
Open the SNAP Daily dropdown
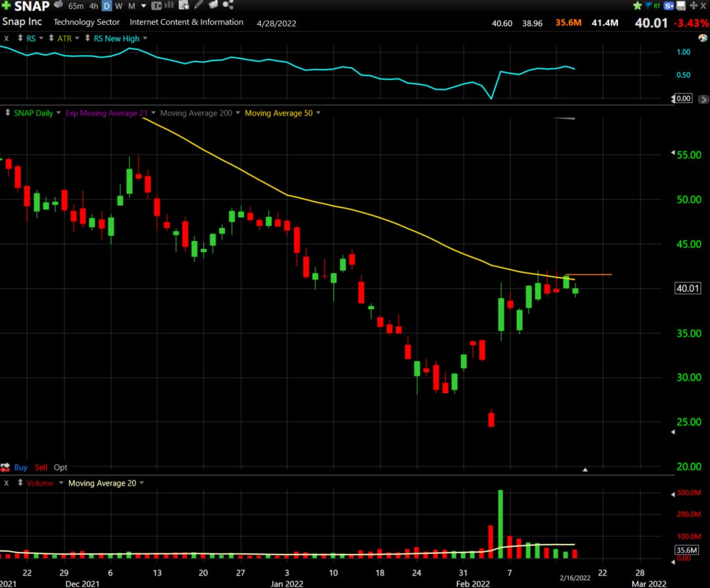[x=58, y=113]
